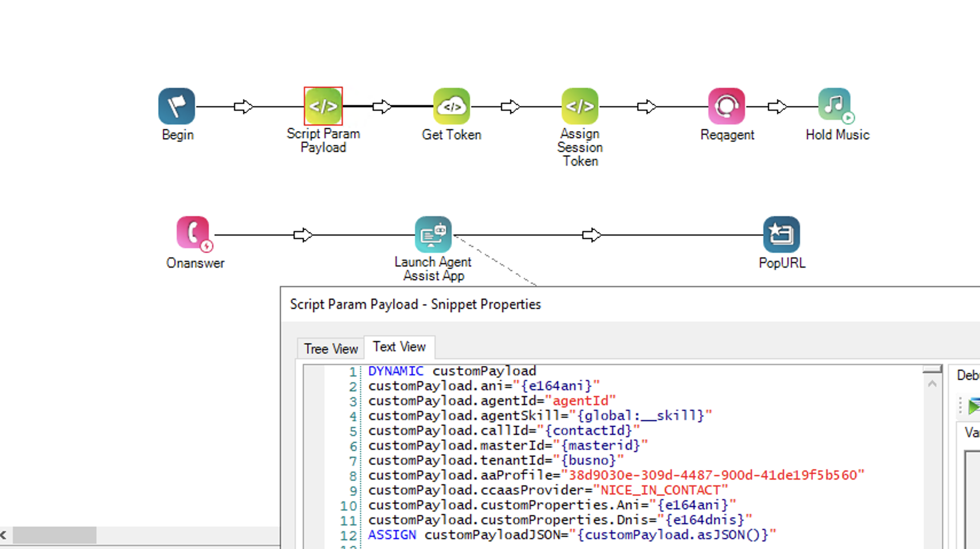Select the Get Token cloud icon
Viewport: 980px width, 549px height.
pyautogui.click(x=452, y=106)
